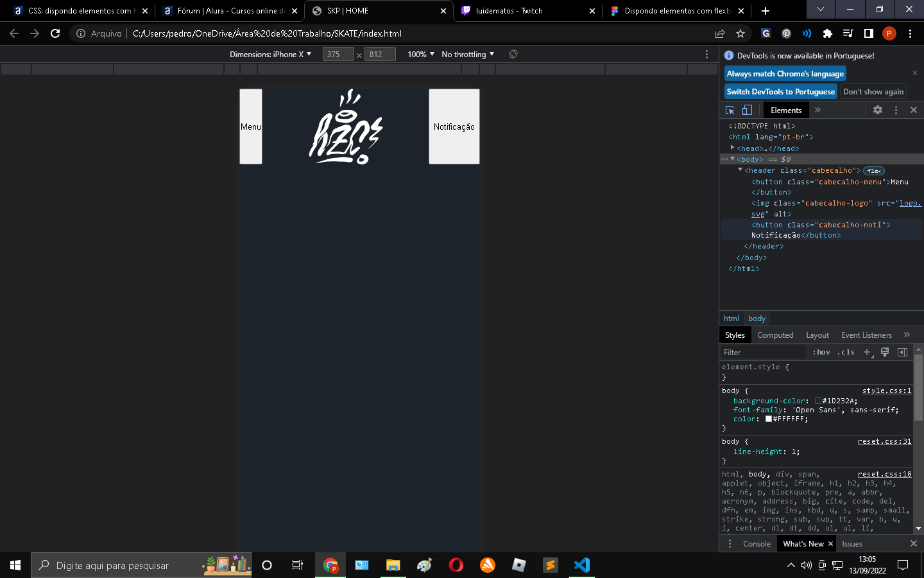Open Chrome's three-dot main menu
Viewport: 924px width, 578px height.
(910, 33)
